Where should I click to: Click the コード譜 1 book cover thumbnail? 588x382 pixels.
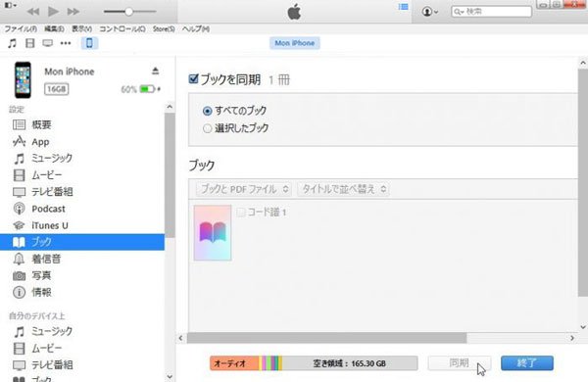coord(213,233)
